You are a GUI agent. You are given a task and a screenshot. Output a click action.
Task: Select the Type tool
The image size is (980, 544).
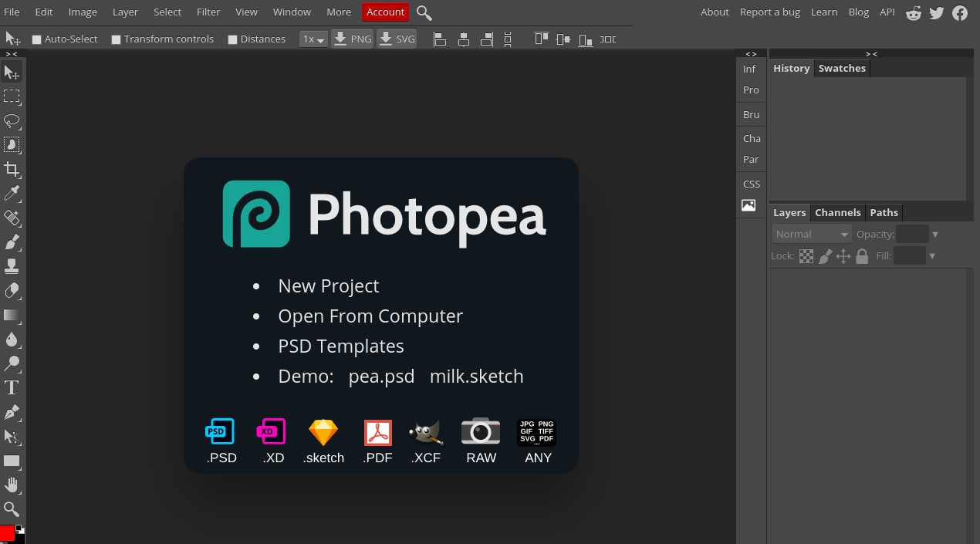12,388
